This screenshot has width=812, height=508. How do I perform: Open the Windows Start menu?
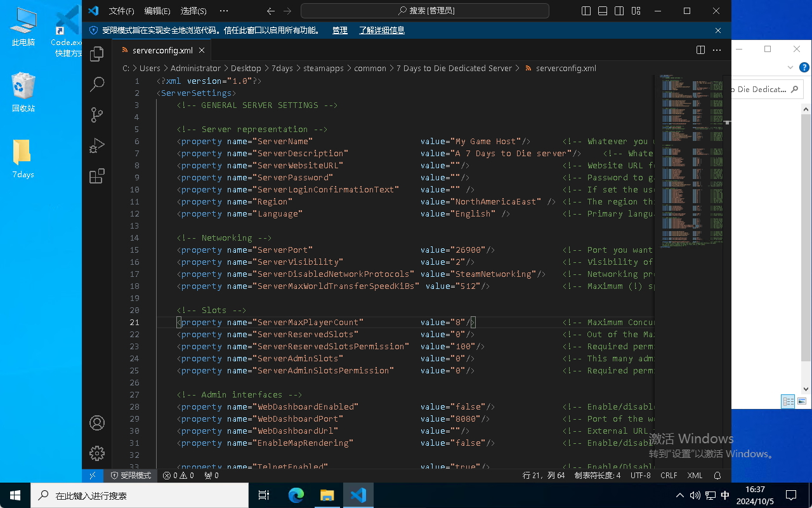[15, 495]
